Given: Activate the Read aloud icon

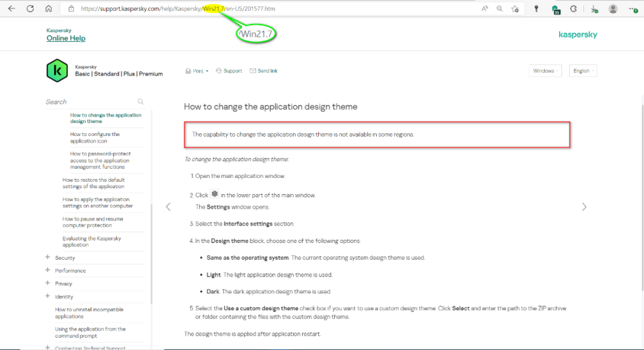Looking at the screenshot, I should [x=485, y=8].
